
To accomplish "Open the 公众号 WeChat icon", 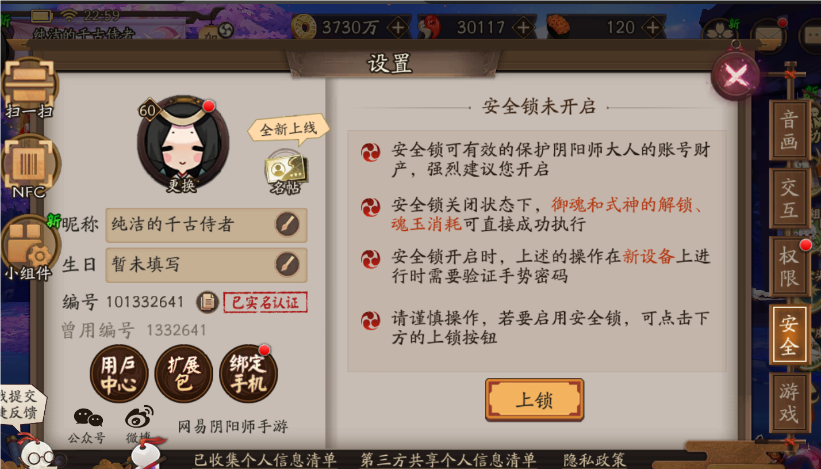I will click(x=87, y=426).
